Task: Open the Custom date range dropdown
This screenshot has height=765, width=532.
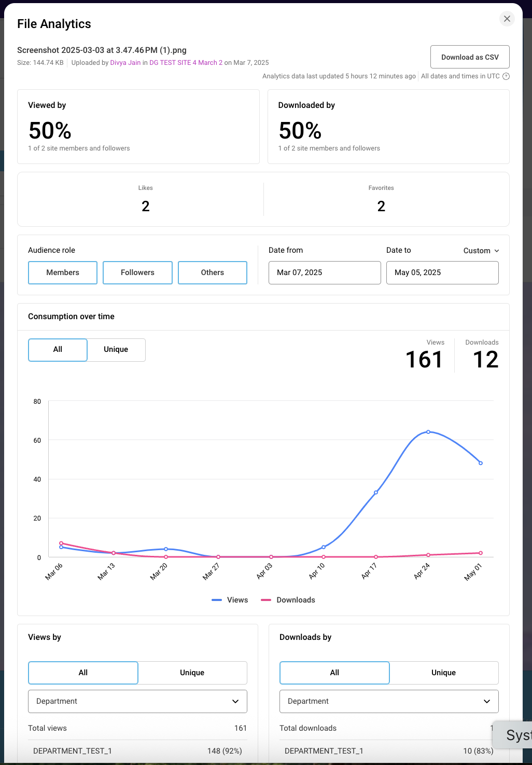Action: [480, 250]
